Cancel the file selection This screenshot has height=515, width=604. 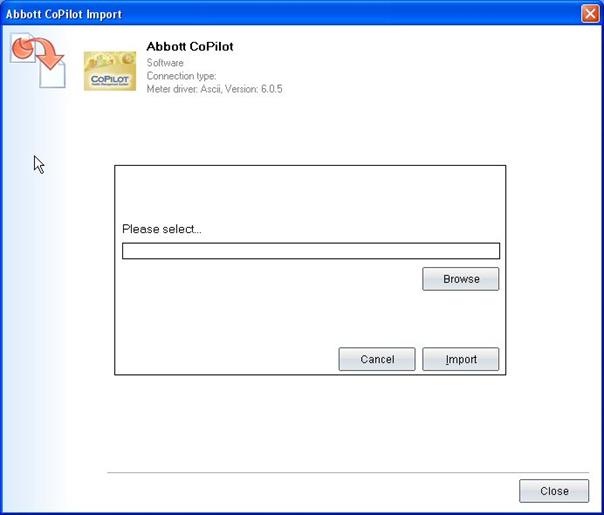point(377,359)
